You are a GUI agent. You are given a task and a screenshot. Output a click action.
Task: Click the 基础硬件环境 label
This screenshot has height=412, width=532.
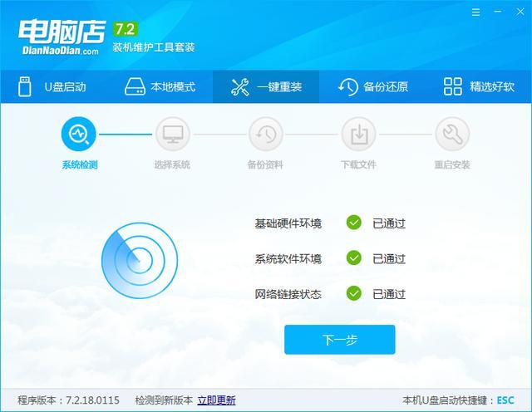click(x=288, y=223)
